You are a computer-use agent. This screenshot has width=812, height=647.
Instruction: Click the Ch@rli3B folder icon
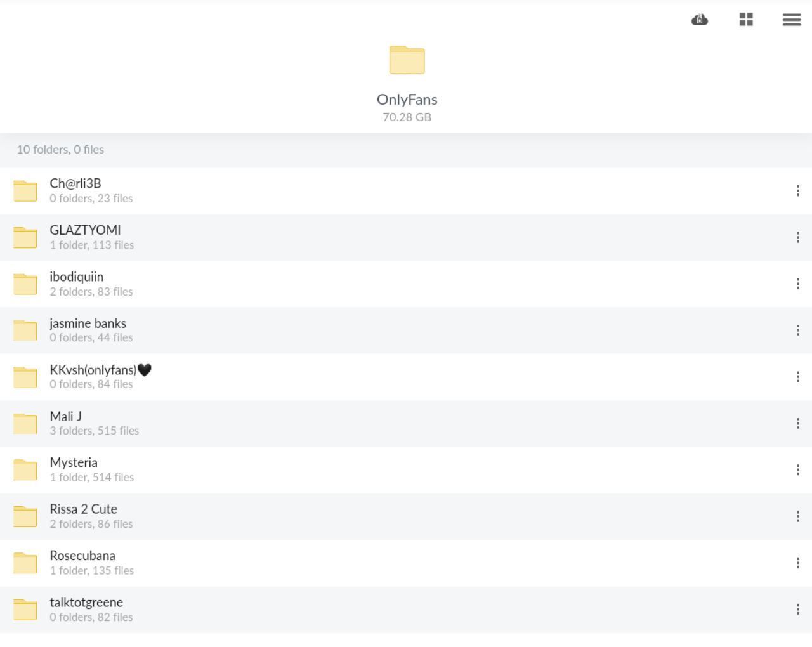[x=25, y=191]
